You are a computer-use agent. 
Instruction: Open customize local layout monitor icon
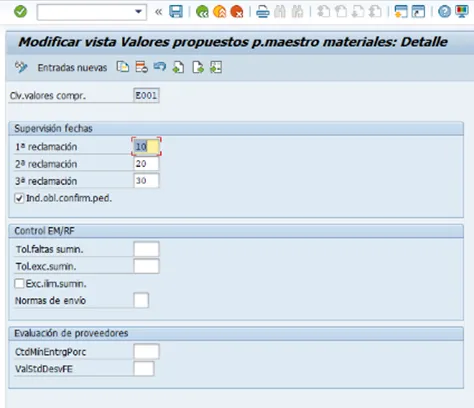(462, 12)
